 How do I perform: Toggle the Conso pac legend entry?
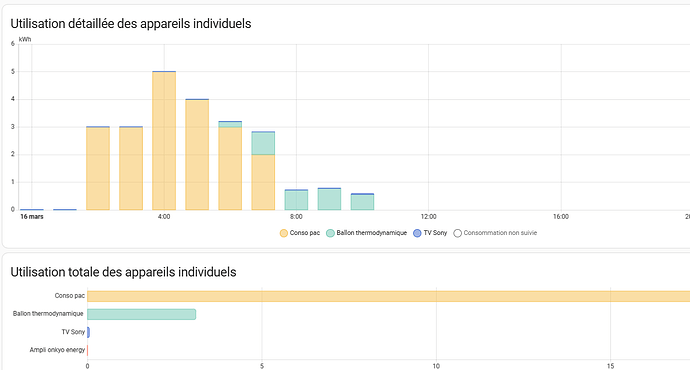tap(300, 233)
